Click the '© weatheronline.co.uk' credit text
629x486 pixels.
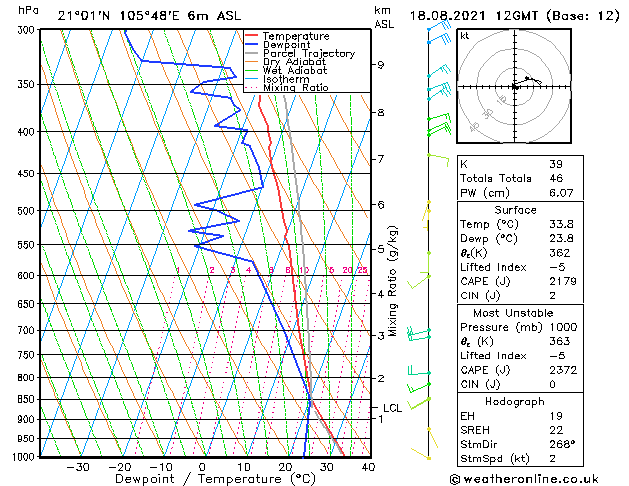524,479
